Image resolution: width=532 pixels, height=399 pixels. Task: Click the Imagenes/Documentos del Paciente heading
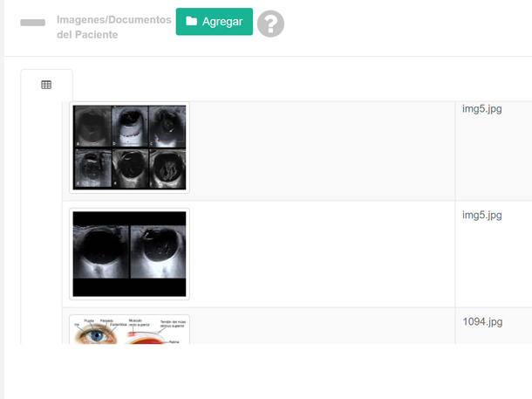pyautogui.click(x=113, y=27)
